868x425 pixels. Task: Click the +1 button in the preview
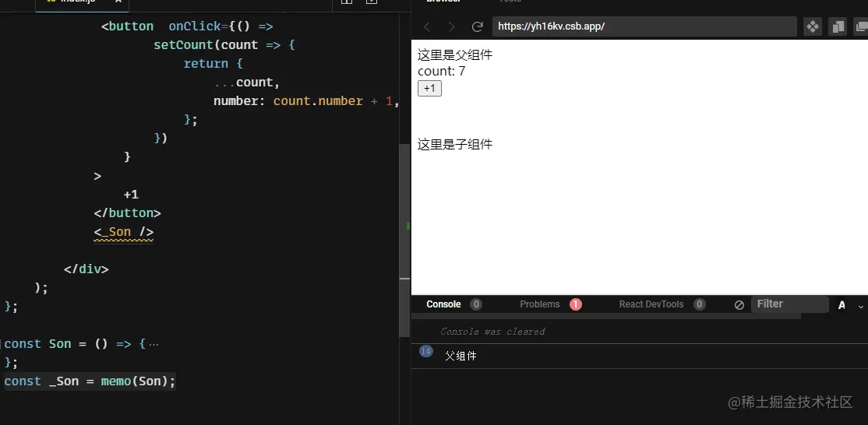point(429,89)
